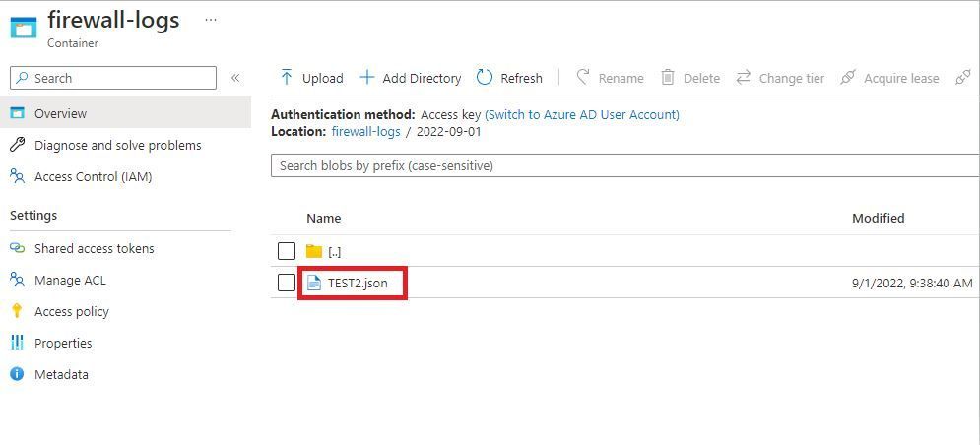
Task: Click the Change tier arrows icon
Action: (x=743, y=78)
